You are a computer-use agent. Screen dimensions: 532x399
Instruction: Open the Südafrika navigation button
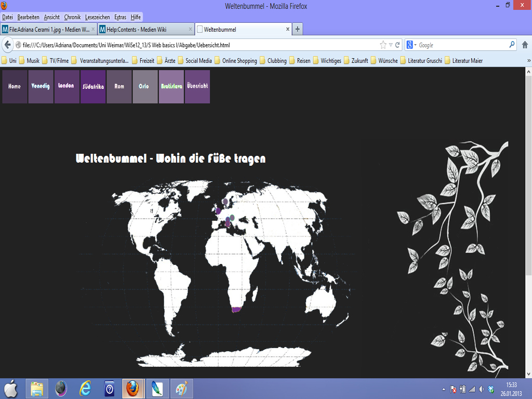[93, 86]
